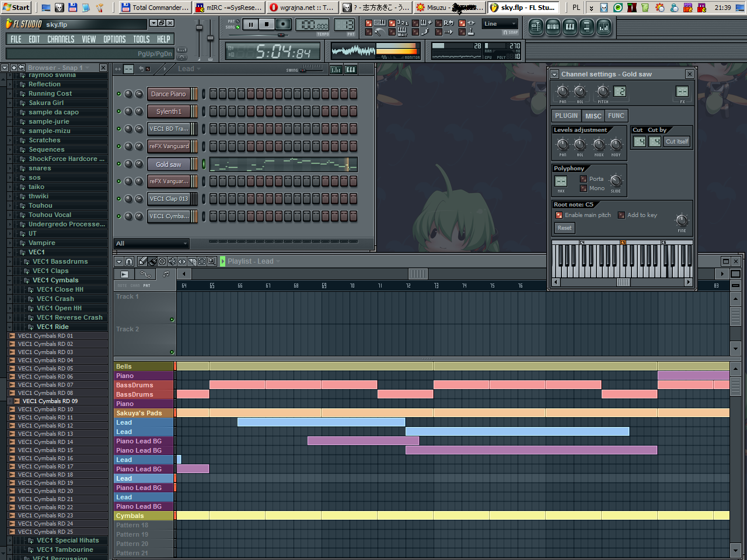Select the playlist delete tool
The image size is (747, 560).
tap(162, 261)
